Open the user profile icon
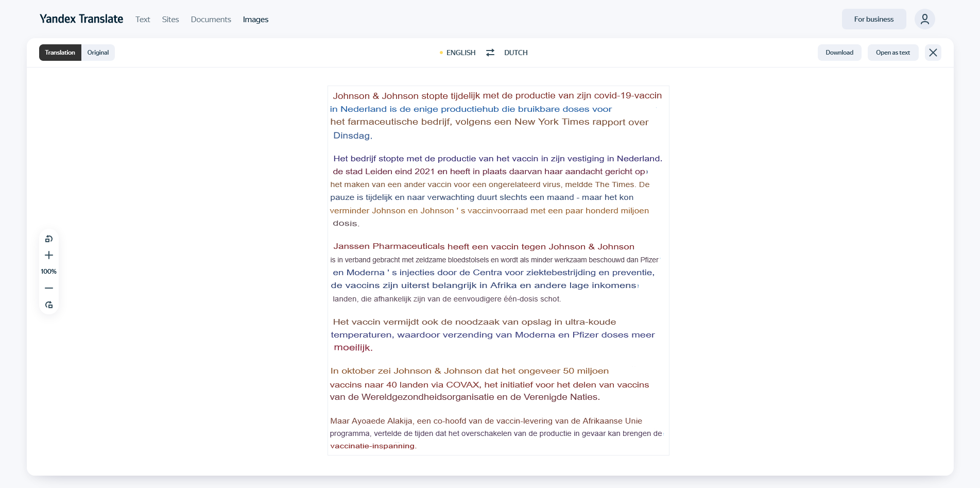 pyautogui.click(x=924, y=19)
